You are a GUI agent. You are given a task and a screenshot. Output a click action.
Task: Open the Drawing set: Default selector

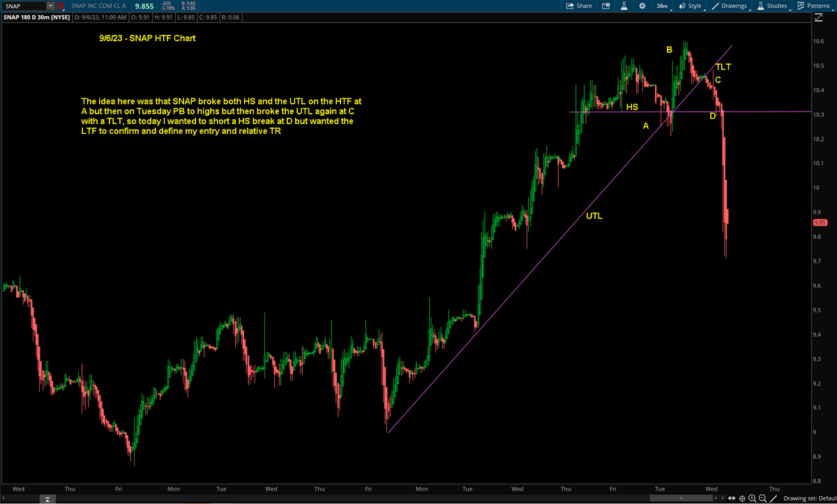[809, 498]
